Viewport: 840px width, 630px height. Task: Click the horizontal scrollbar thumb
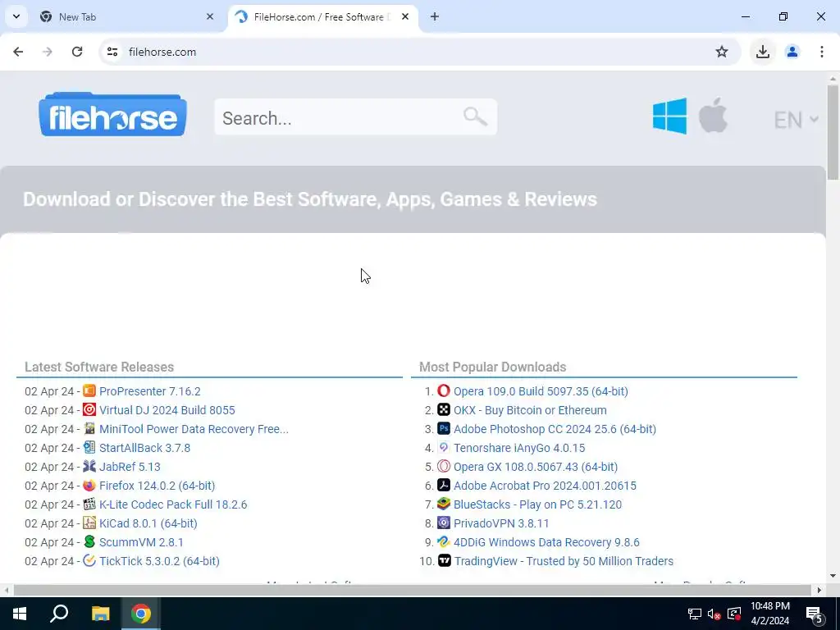click(412, 590)
